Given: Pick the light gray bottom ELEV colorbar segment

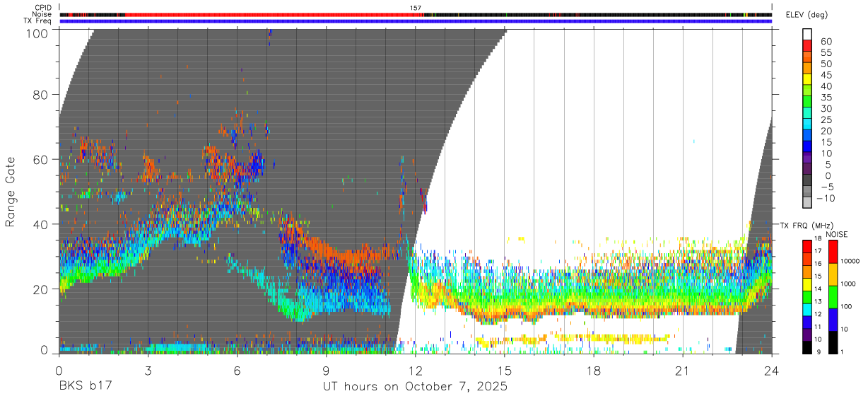Looking at the screenshot, I should tap(808, 204).
